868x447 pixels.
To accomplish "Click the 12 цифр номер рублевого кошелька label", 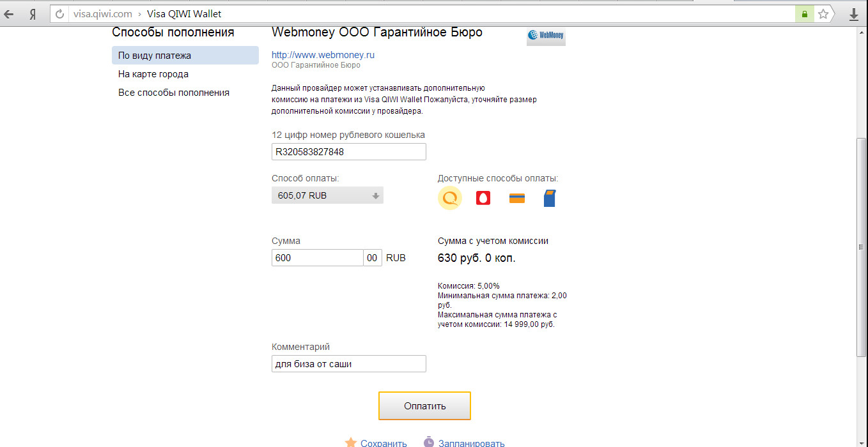I will tap(348, 135).
